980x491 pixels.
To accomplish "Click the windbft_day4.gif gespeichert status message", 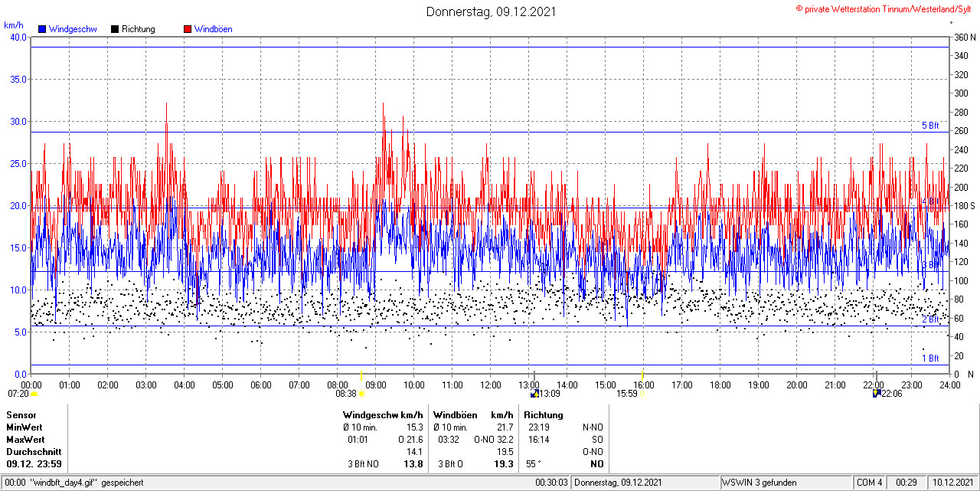I will 86,483.
